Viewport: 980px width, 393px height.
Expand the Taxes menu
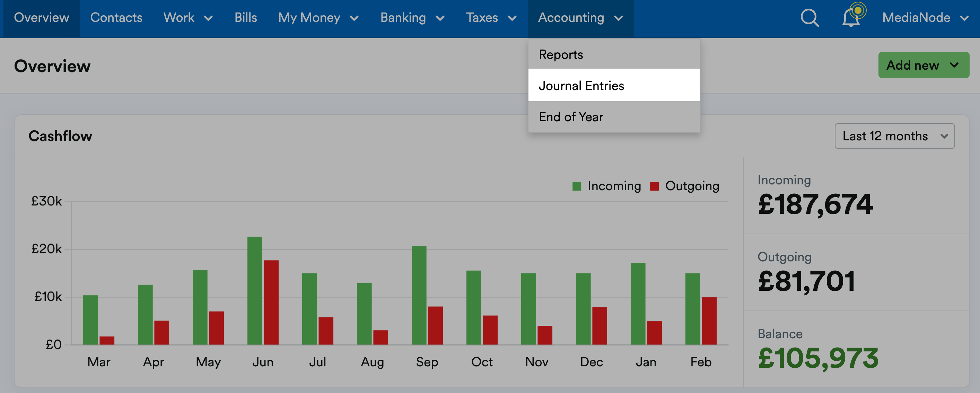(x=491, y=17)
